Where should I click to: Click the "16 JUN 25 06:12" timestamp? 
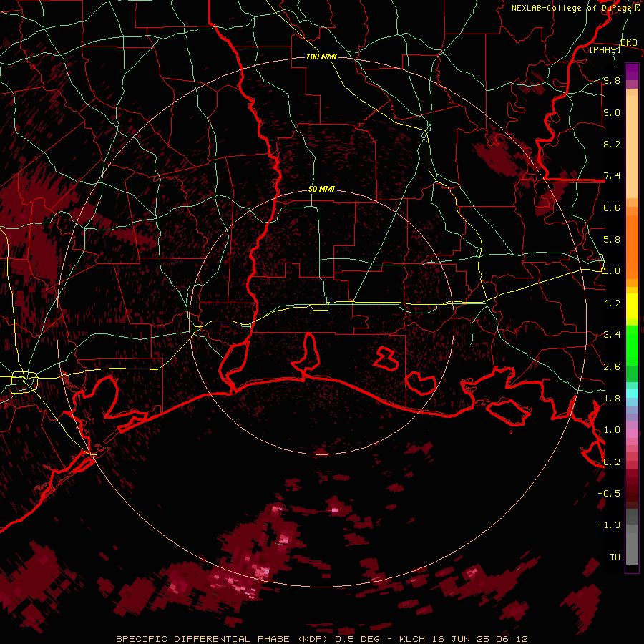(x=481, y=639)
